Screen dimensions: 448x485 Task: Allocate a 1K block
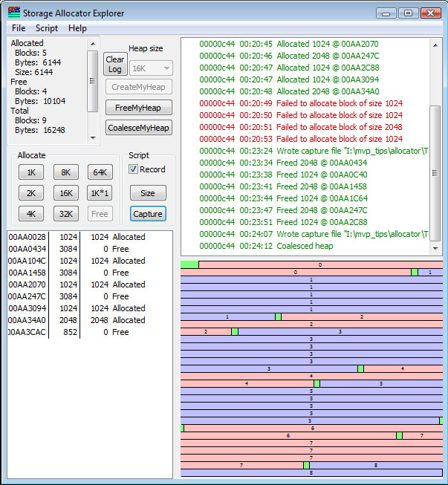[x=31, y=172]
